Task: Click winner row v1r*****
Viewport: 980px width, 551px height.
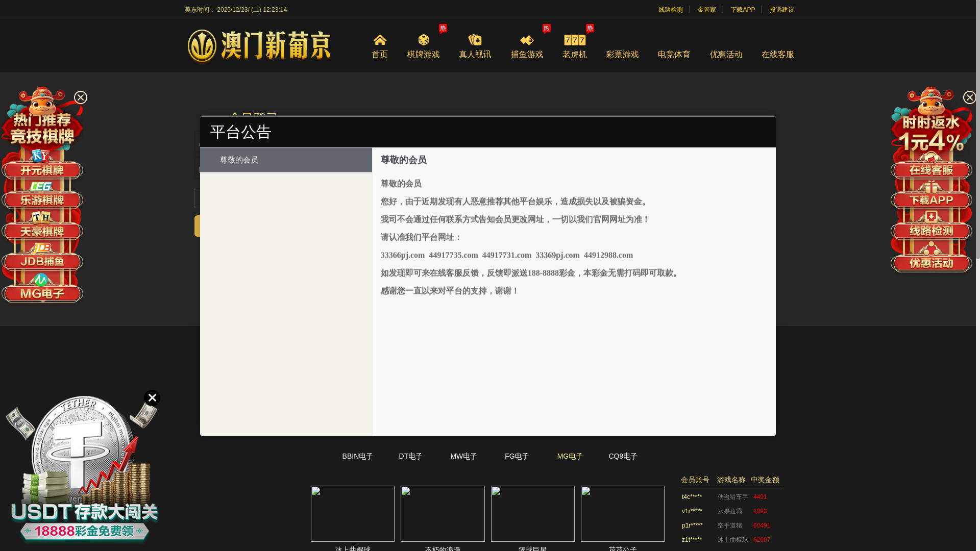Action: point(731,511)
